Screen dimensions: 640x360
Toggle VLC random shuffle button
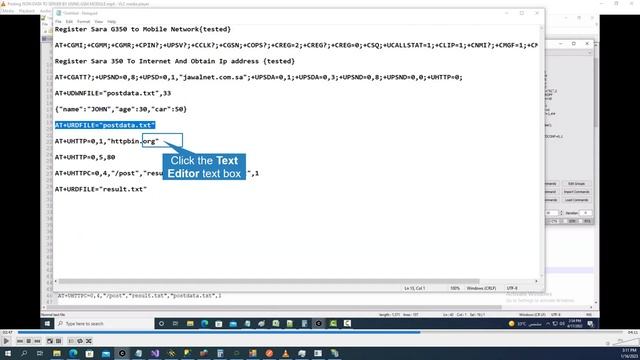(89, 341)
